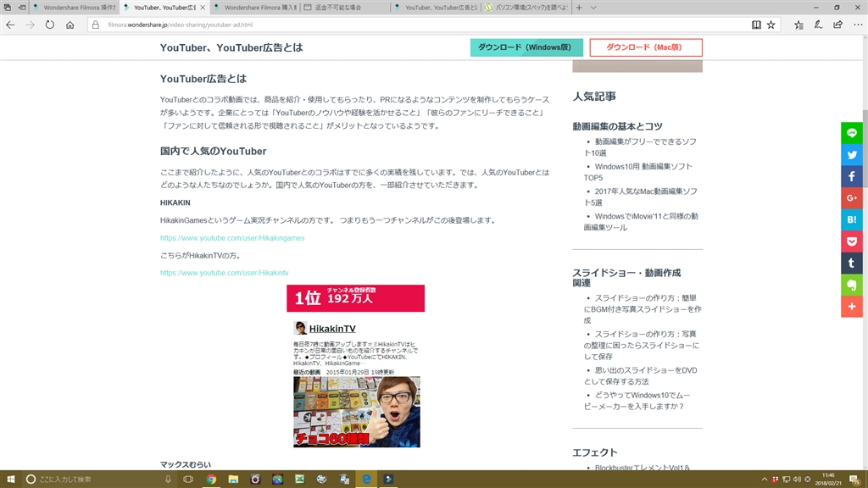Viewport: 868px width, 488px height.
Task: Open the Filmora app in taskbar
Action: click(388, 480)
